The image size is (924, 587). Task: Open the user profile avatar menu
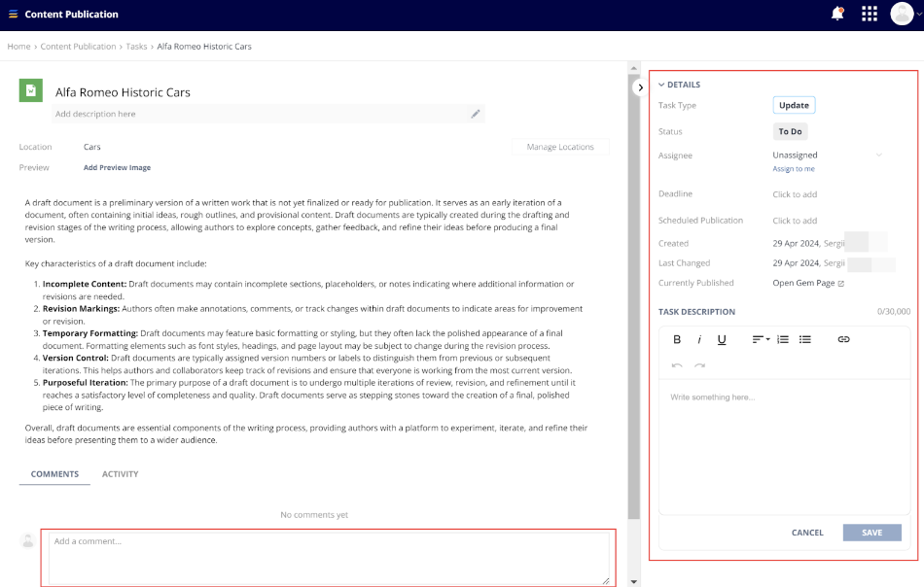pyautogui.click(x=902, y=14)
